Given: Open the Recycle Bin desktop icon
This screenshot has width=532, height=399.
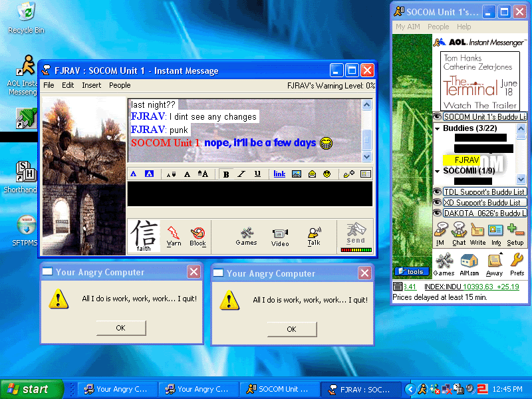Looking at the screenshot, I should [26, 18].
